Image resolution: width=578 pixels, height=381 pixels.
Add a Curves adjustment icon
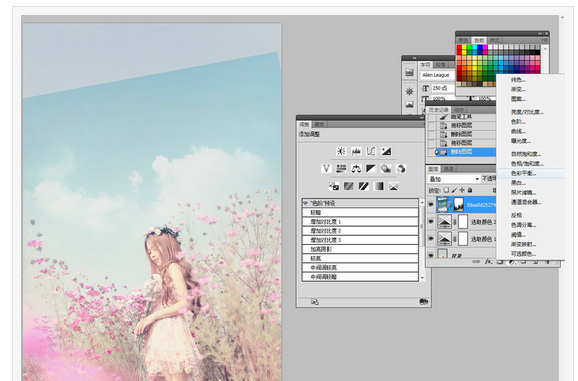click(x=371, y=151)
